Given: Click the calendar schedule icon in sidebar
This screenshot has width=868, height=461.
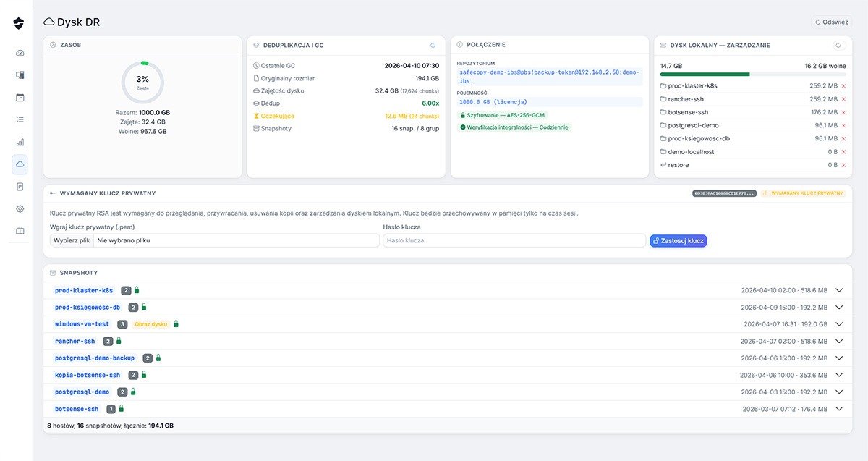Looking at the screenshot, I should tap(20, 97).
